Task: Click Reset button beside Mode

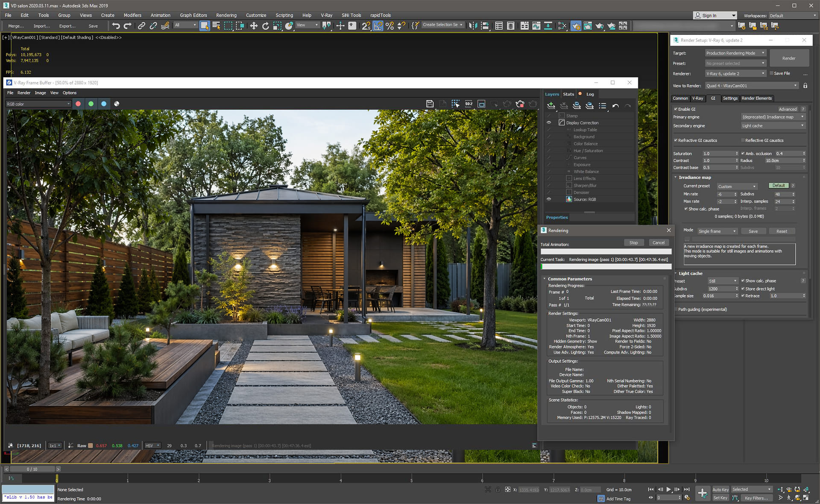Action: click(782, 231)
